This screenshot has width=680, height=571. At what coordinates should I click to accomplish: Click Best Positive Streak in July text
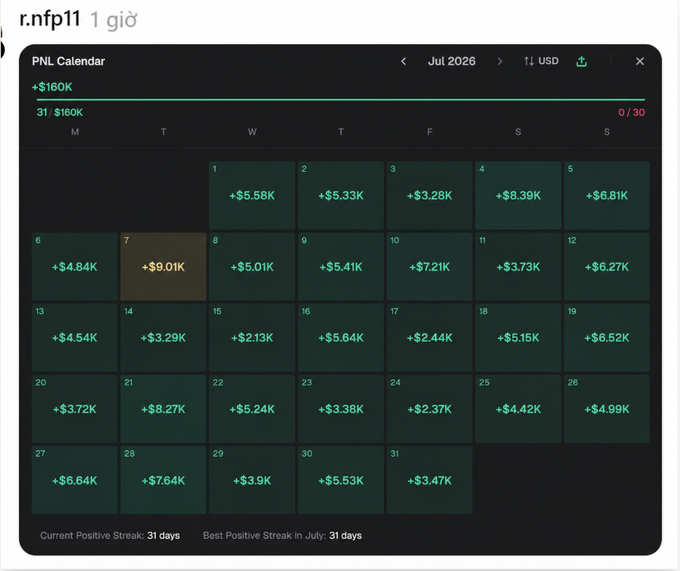282,535
